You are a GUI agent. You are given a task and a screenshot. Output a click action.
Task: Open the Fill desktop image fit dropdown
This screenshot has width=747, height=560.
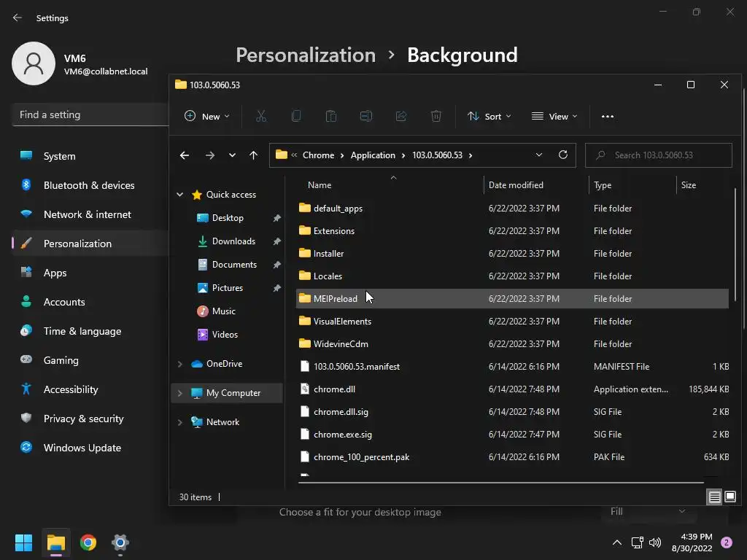[x=648, y=511]
